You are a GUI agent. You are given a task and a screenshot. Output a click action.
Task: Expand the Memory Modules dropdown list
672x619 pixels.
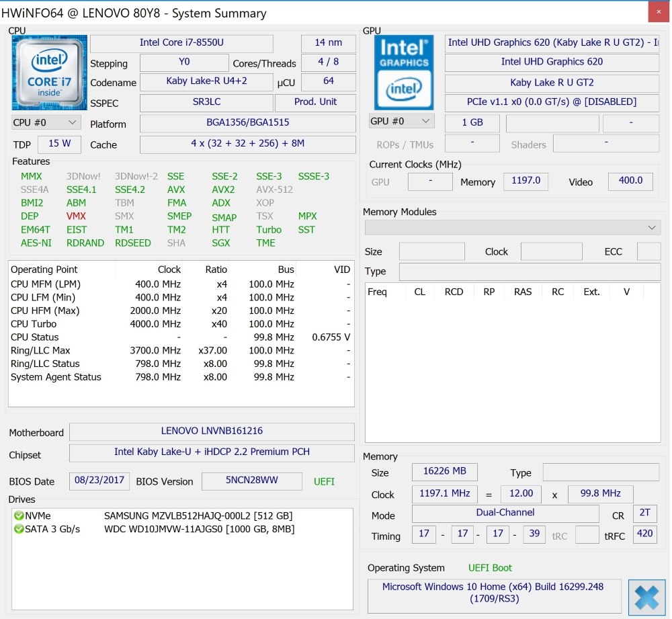(513, 228)
